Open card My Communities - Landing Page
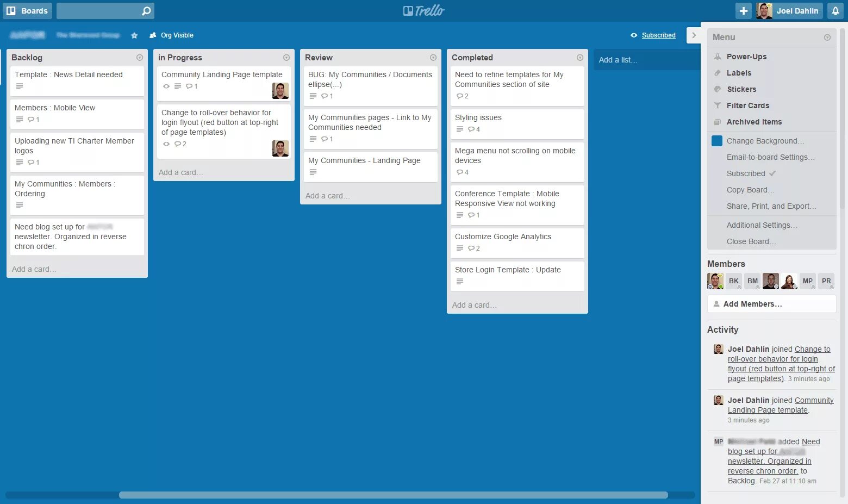The width and height of the screenshot is (848, 504). click(x=371, y=167)
